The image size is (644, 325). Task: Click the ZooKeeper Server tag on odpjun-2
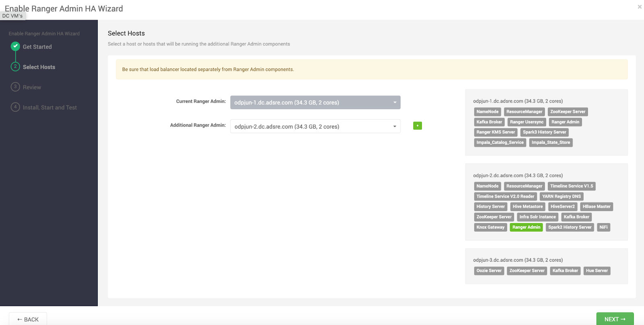[x=494, y=217]
